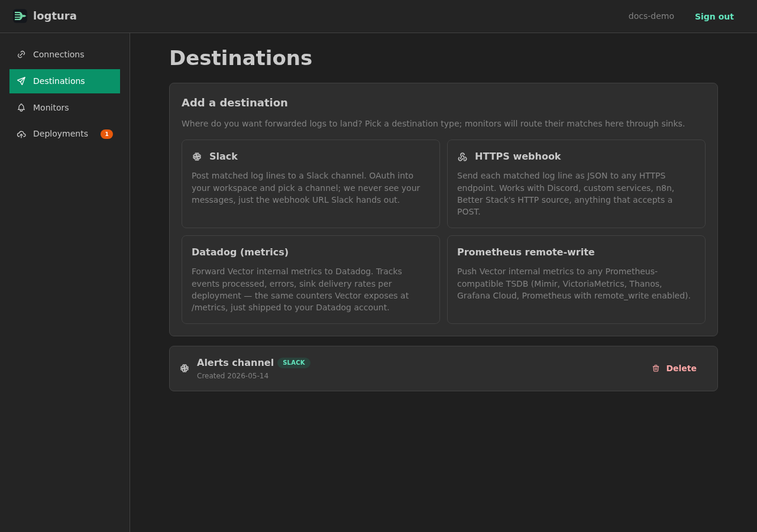
Task: Click the Created 2026-05-14 date text
Action: (232, 376)
